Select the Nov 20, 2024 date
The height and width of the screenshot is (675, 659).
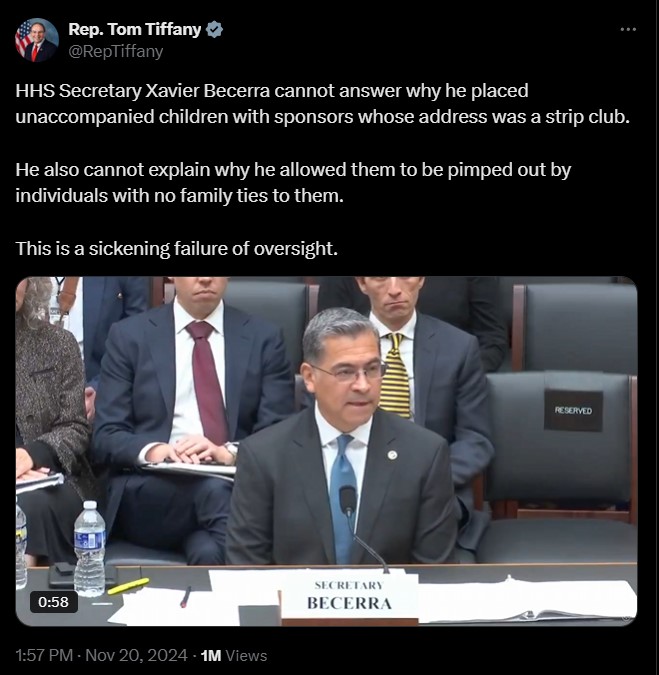136,655
